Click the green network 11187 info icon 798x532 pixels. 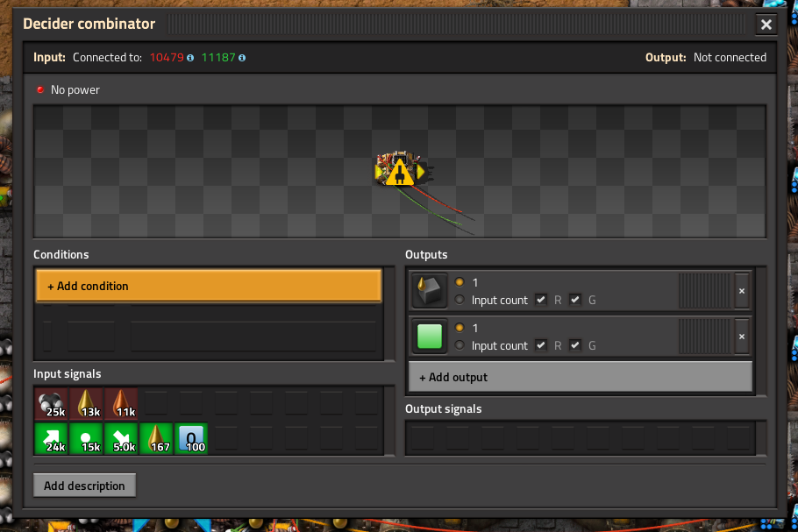coord(242,58)
